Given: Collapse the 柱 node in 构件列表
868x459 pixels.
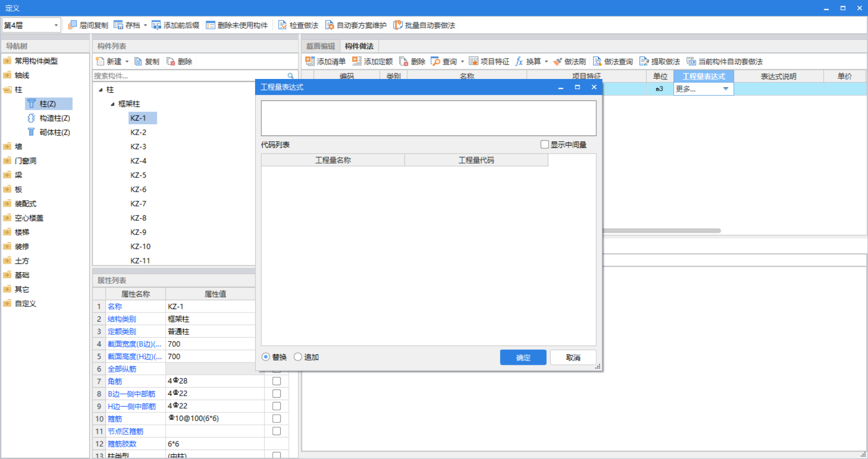Looking at the screenshot, I should click(100, 90).
